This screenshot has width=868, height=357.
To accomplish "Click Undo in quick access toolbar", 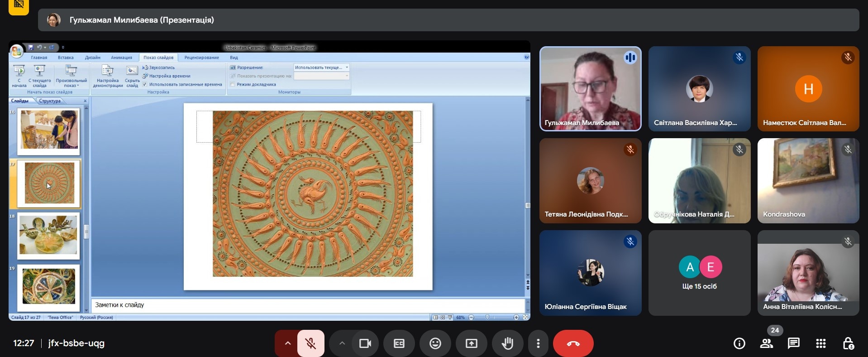I will tap(39, 47).
